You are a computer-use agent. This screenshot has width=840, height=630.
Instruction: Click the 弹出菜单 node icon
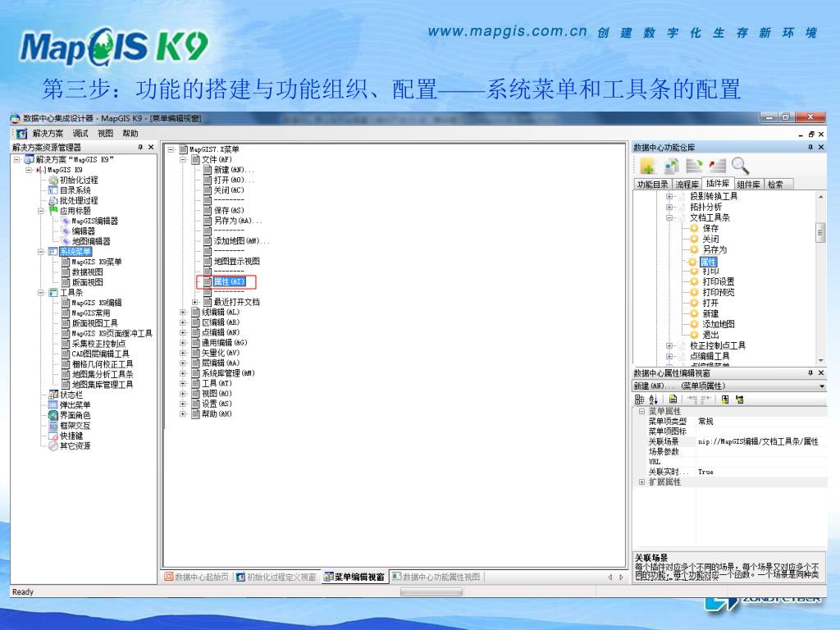(x=53, y=404)
